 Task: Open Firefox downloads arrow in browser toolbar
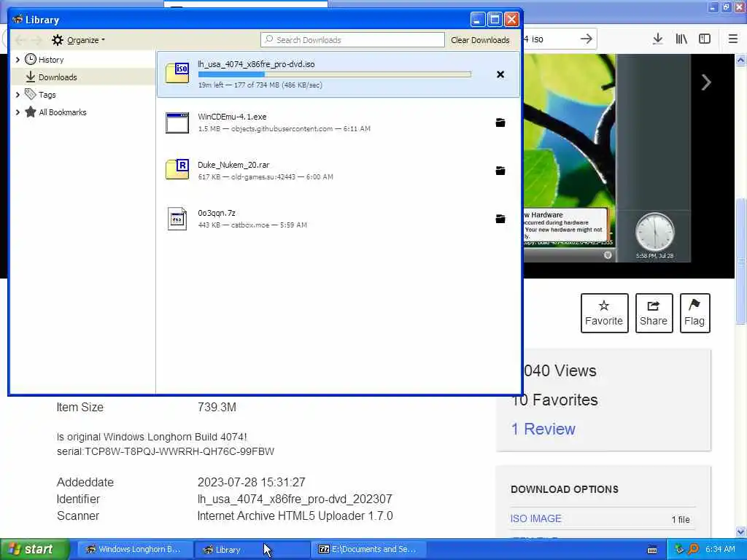[x=657, y=39]
